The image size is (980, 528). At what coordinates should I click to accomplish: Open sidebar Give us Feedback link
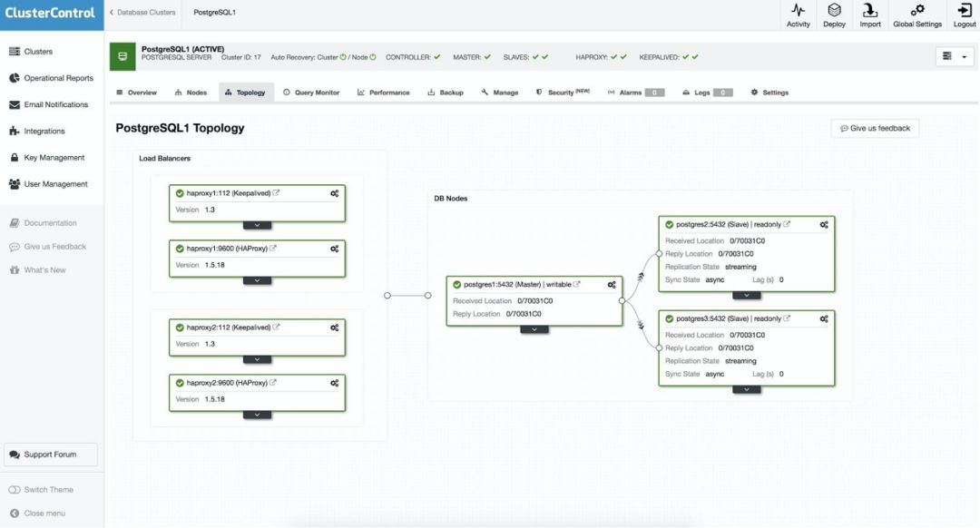click(x=47, y=247)
